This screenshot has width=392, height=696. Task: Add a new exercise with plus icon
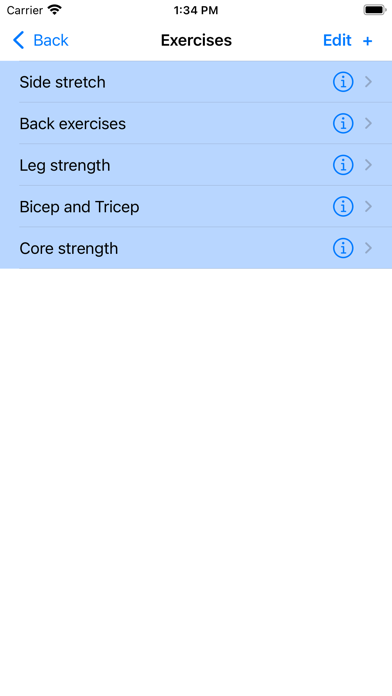click(368, 41)
